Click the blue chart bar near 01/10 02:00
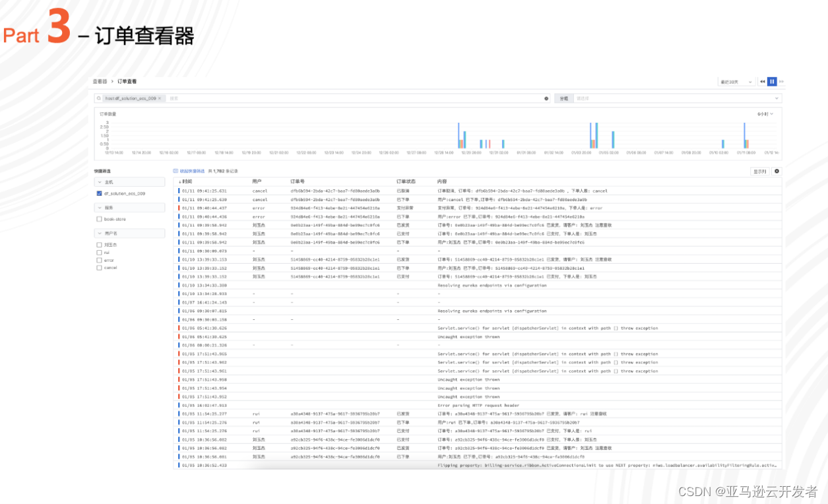This screenshot has width=828, height=504. click(722, 144)
